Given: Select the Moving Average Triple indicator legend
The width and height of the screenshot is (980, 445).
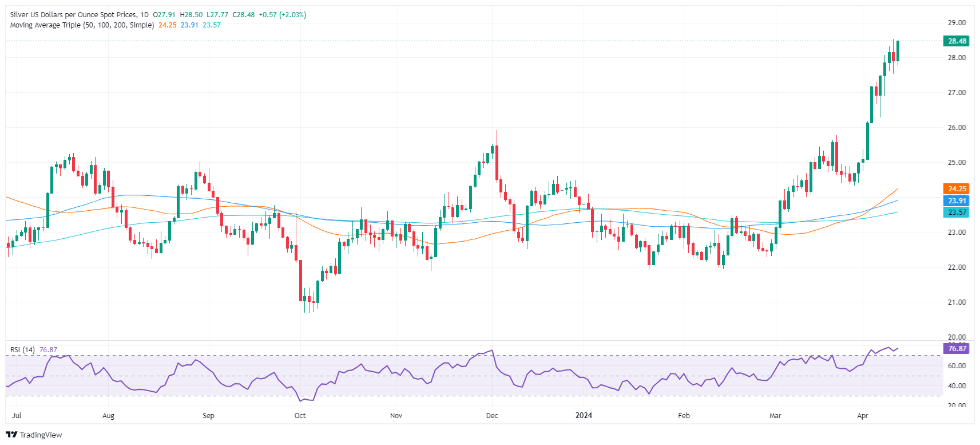Looking at the screenshot, I should point(82,25).
